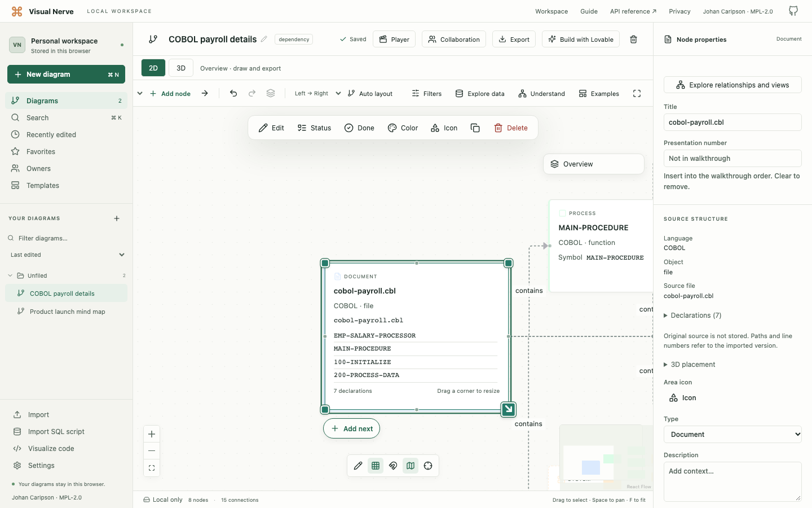Click the red Delete button

click(511, 128)
